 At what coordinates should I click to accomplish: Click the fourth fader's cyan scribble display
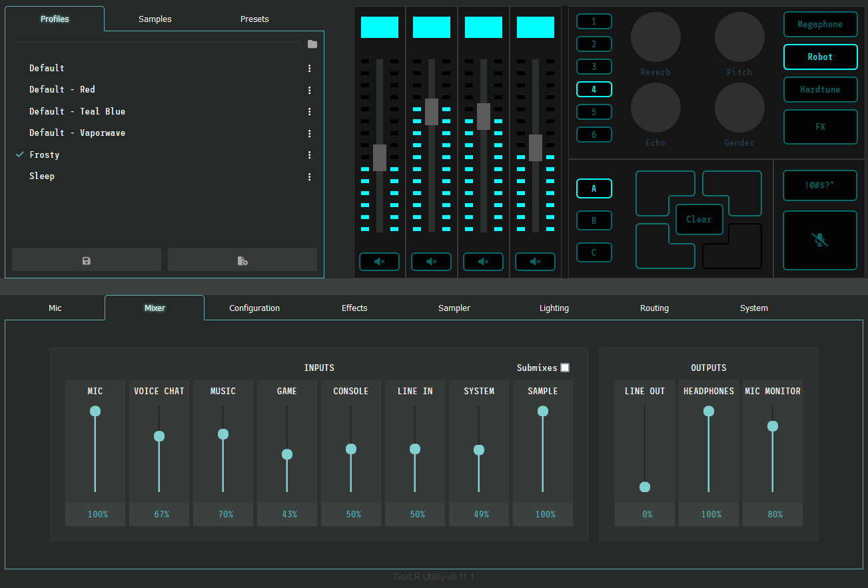point(536,27)
